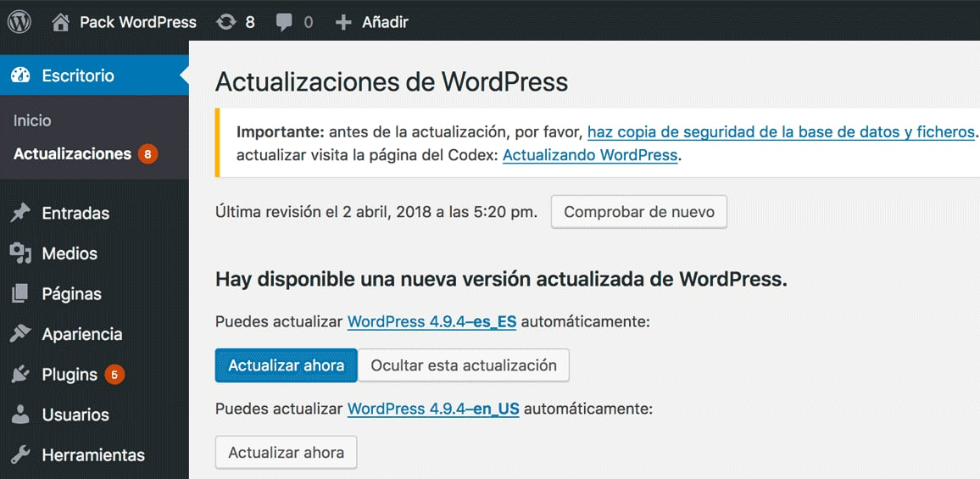Open the Pack WordPress site home icon
Image resolution: width=980 pixels, height=479 pixels.
click(61, 22)
